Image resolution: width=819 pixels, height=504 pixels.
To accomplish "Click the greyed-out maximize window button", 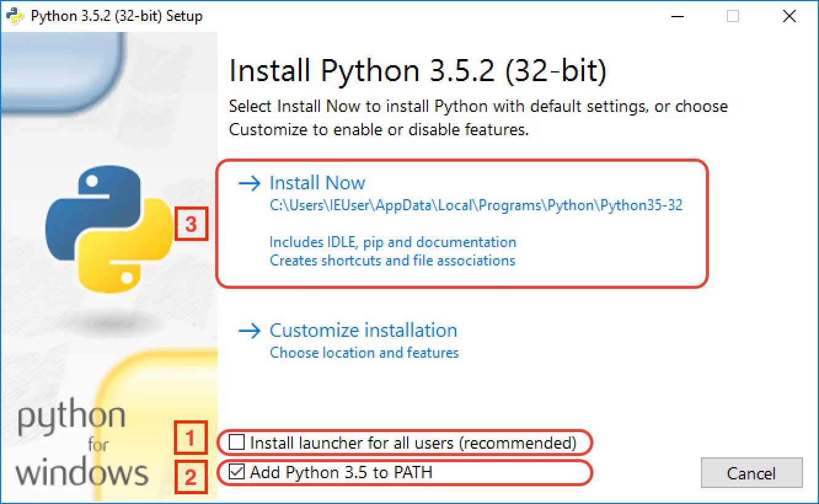I will 733,16.
